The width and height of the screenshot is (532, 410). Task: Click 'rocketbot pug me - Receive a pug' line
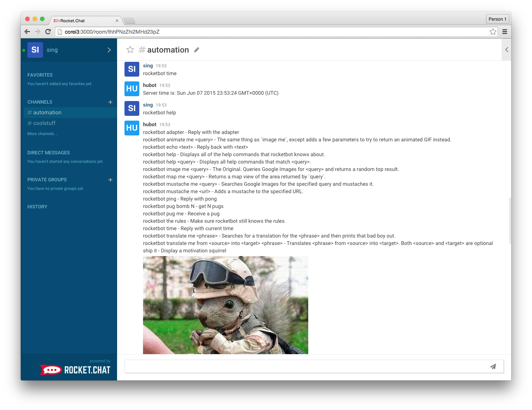point(181,214)
